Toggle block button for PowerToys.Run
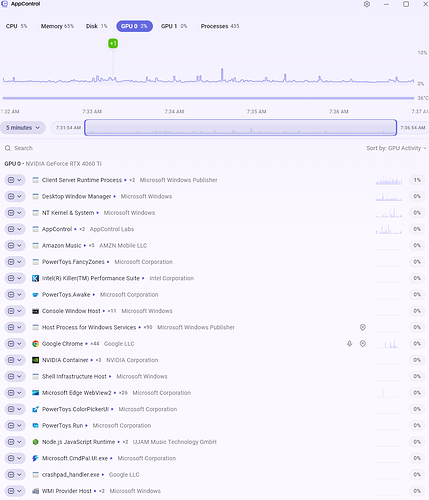This screenshot has width=429, height=500. [11, 426]
